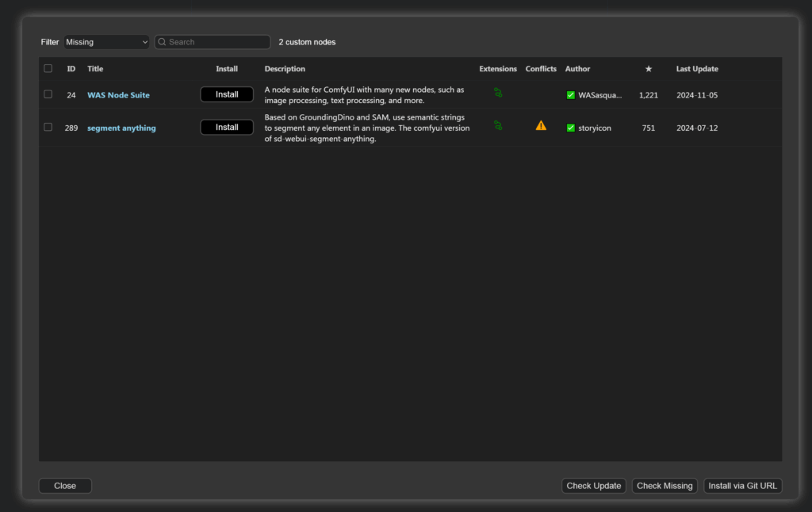The height and width of the screenshot is (512, 812).
Task: Sort by the Title column header
Action: pos(95,69)
